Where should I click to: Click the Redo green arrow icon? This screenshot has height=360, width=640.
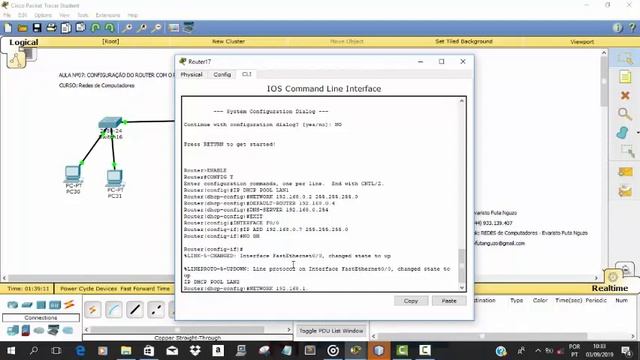tap(109, 28)
